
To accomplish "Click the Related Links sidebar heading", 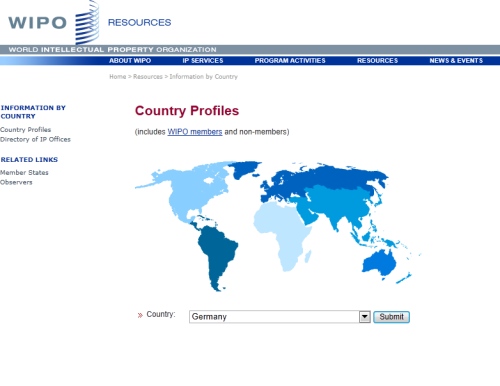I will [x=29, y=160].
